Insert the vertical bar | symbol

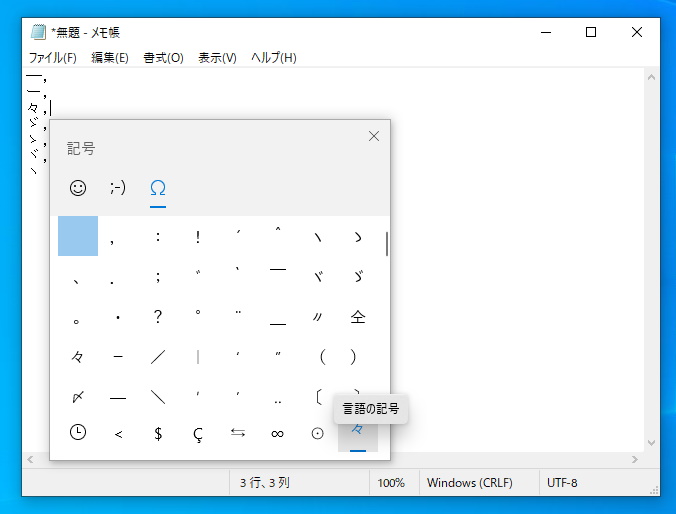[198, 356]
